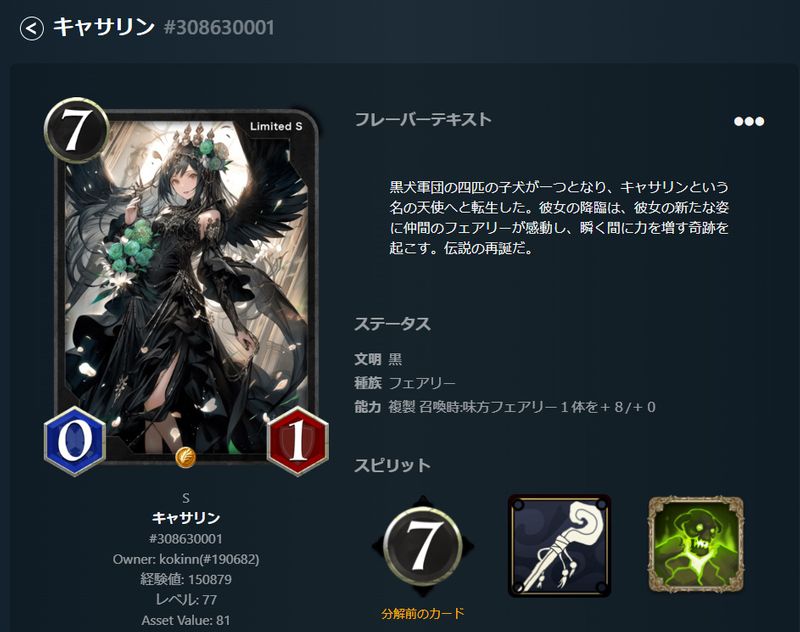Click the 種族 フェアリー status row
This screenshot has height=632, width=800.
click(x=405, y=383)
